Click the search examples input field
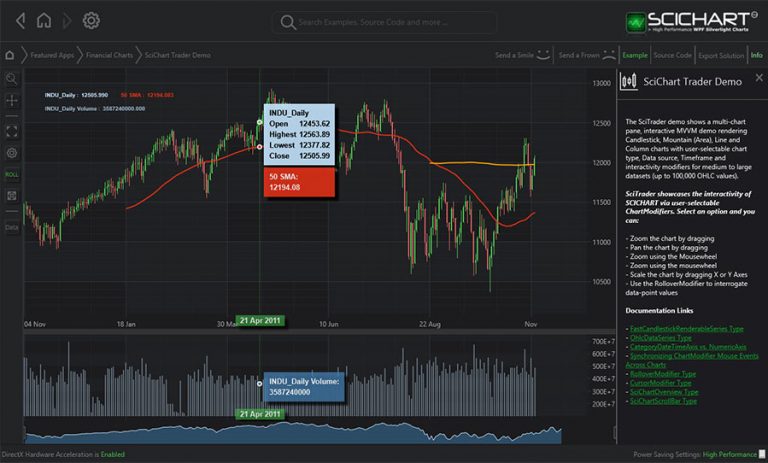 click(x=384, y=22)
